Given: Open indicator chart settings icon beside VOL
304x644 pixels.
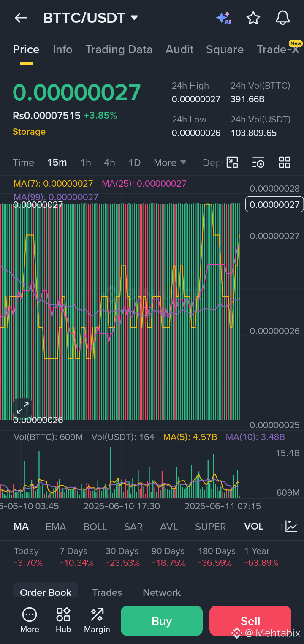Looking at the screenshot, I should click(291, 526).
